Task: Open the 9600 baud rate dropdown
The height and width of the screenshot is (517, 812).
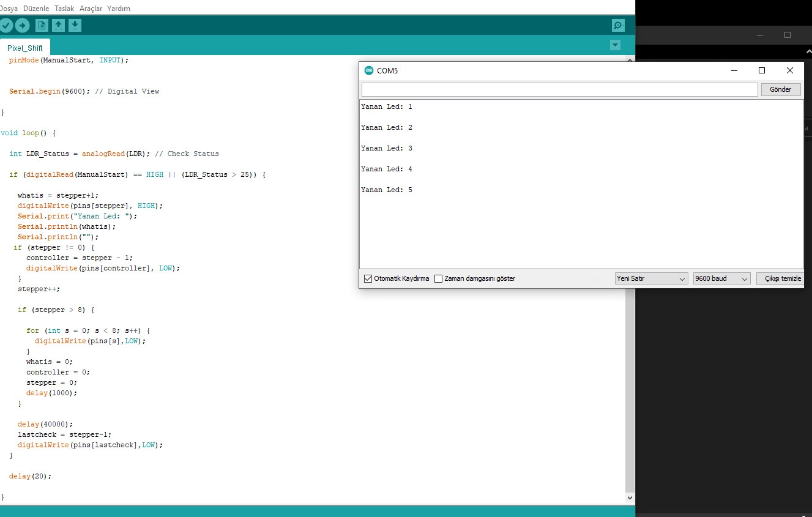Action: (x=721, y=278)
